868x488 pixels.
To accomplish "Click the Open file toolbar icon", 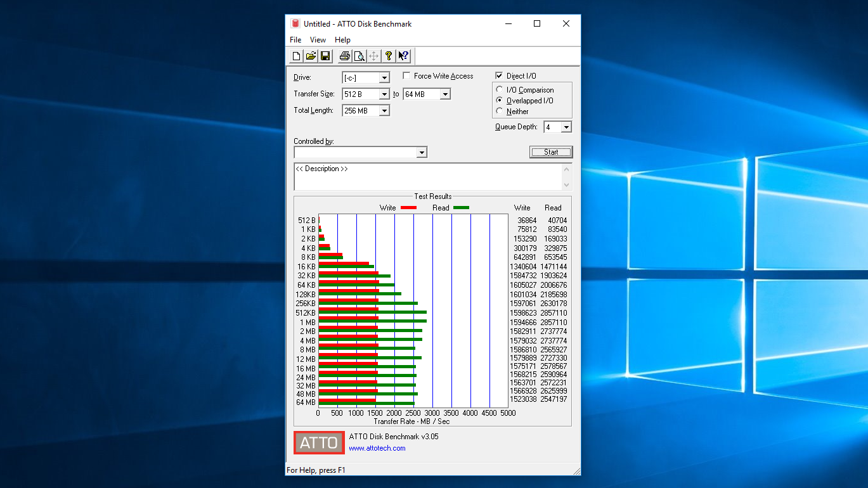I will (311, 56).
